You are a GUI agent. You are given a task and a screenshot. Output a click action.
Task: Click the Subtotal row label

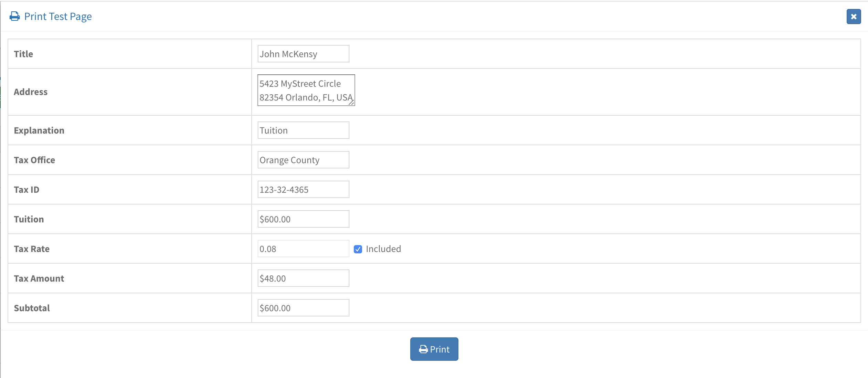[x=32, y=308]
